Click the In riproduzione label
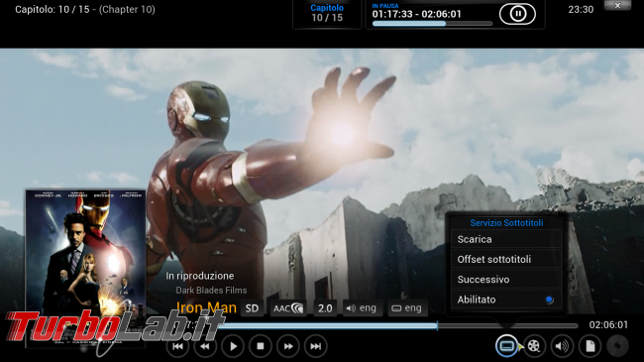This screenshot has height=362, width=644. coord(200,276)
